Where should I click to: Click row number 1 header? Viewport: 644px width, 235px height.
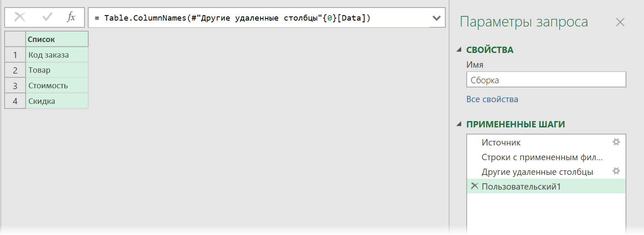15,55
